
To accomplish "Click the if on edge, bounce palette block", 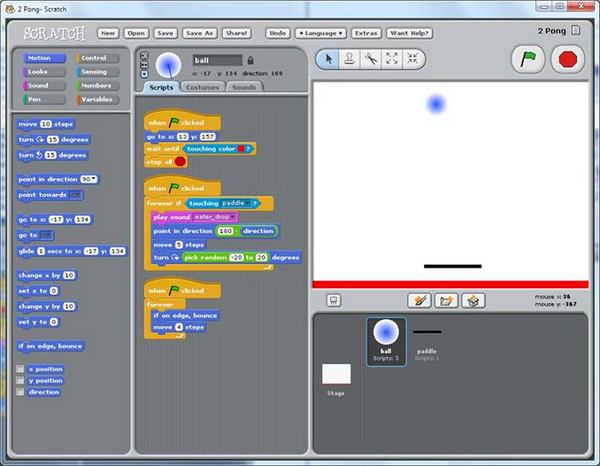I will (50, 346).
